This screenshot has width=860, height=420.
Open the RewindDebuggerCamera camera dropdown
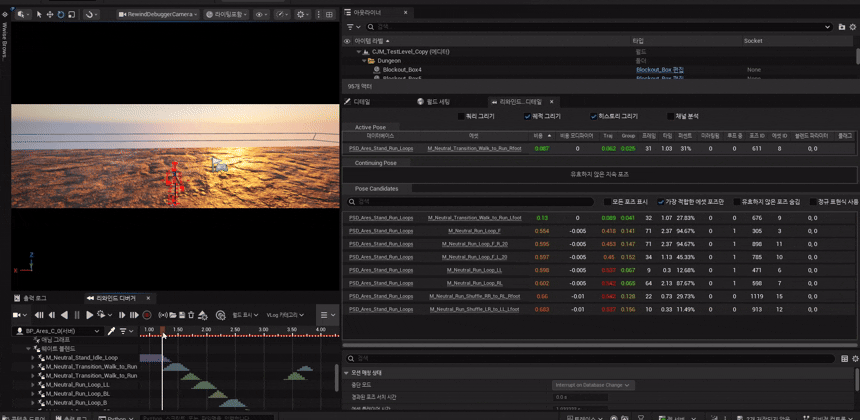click(159, 15)
